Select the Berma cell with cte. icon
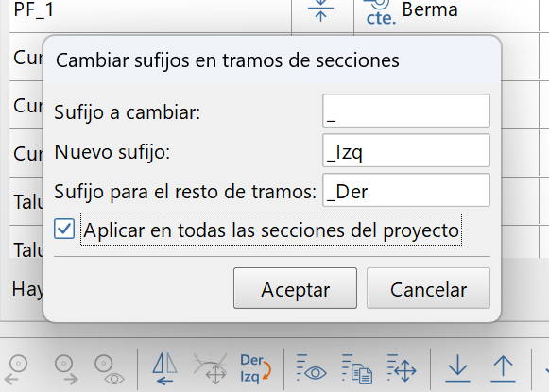549x392 pixels. pyautogui.click(x=446, y=12)
